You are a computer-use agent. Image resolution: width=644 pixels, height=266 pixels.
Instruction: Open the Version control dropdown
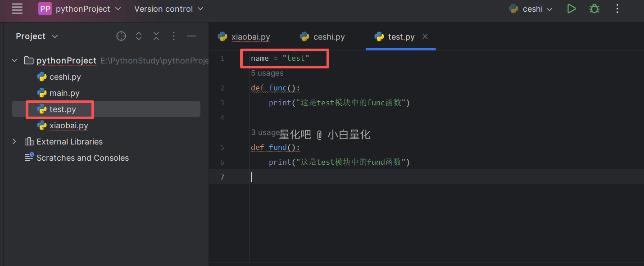coord(168,9)
